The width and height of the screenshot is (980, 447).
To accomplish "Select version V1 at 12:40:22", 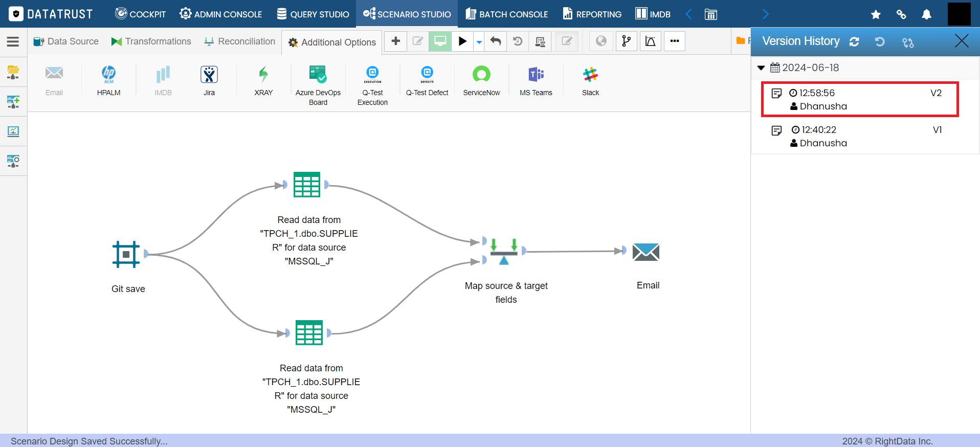I will click(864, 137).
